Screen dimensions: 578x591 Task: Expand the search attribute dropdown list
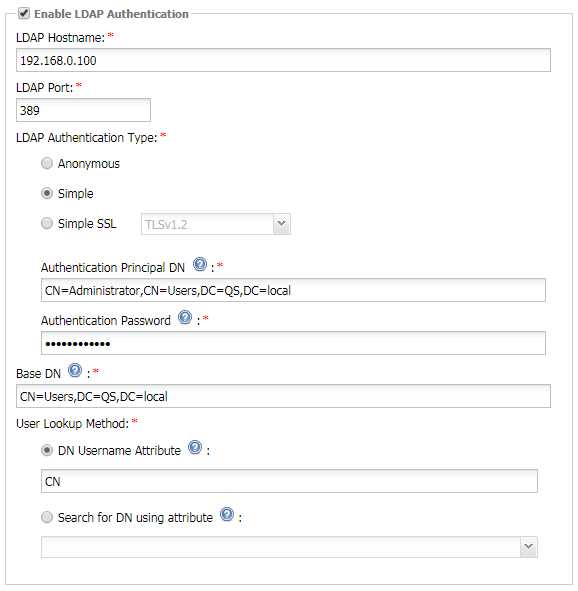(289, 547)
